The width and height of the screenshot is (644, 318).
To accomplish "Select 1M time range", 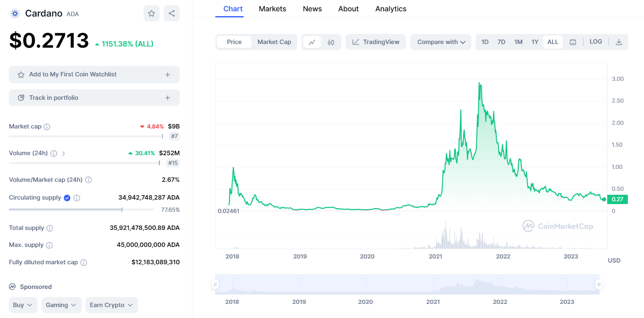I will 518,42.
